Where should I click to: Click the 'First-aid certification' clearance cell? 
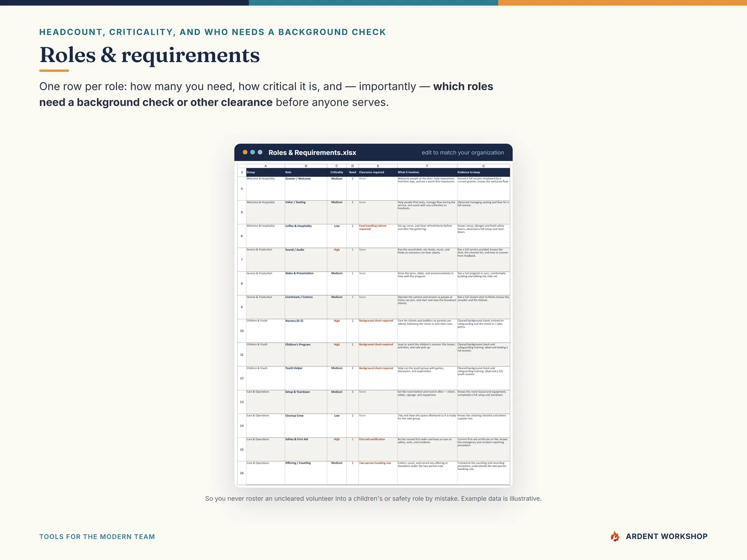pos(378,449)
